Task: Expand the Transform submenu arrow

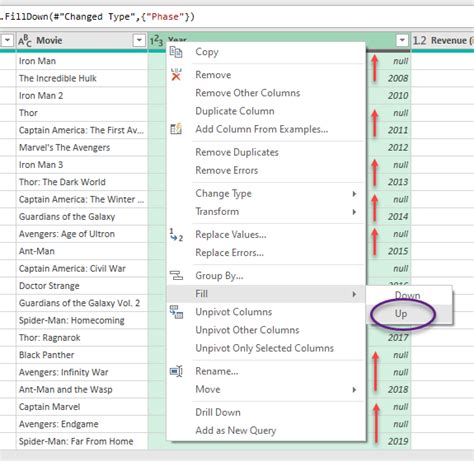Action: 354,212
